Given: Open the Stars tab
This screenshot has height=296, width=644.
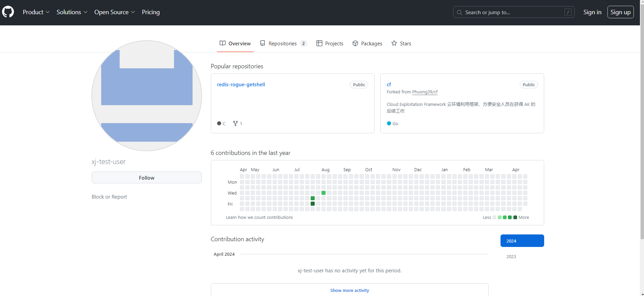Looking at the screenshot, I should [x=401, y=43].
